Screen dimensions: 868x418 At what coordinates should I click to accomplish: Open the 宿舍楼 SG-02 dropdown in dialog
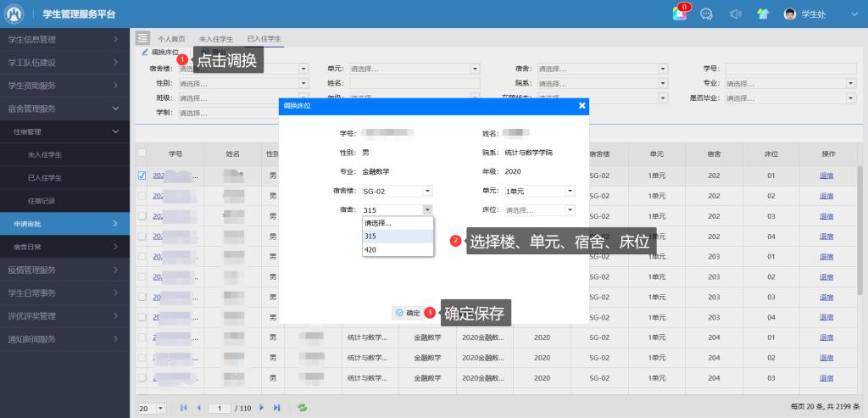click(x=398, y=192)
